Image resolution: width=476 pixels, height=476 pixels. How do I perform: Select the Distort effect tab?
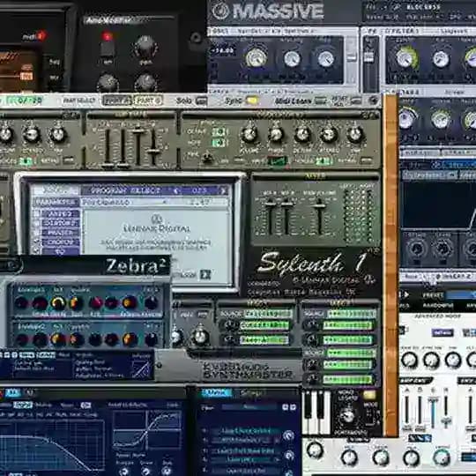61,223
